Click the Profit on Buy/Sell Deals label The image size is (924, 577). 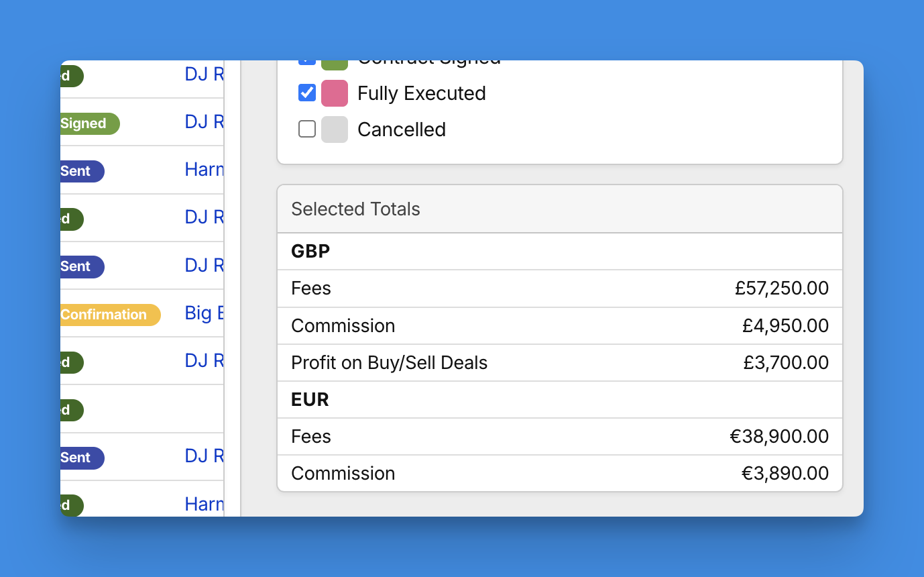(x=389, y=363)
